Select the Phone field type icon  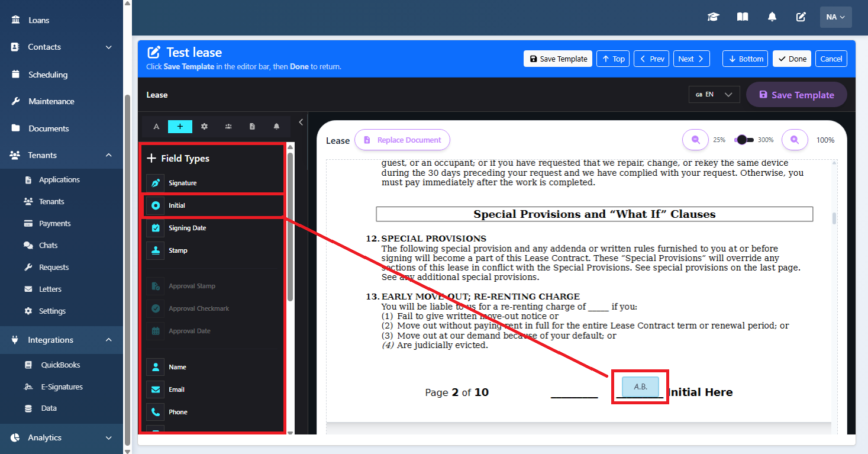[x=156, y=412]
